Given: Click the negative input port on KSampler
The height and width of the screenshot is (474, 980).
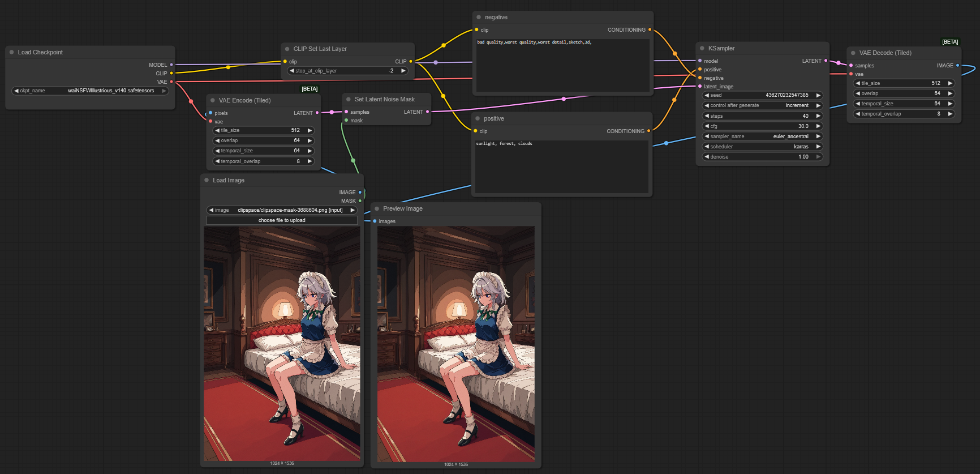Looking at the screenshot, I should tap(700, 78).
